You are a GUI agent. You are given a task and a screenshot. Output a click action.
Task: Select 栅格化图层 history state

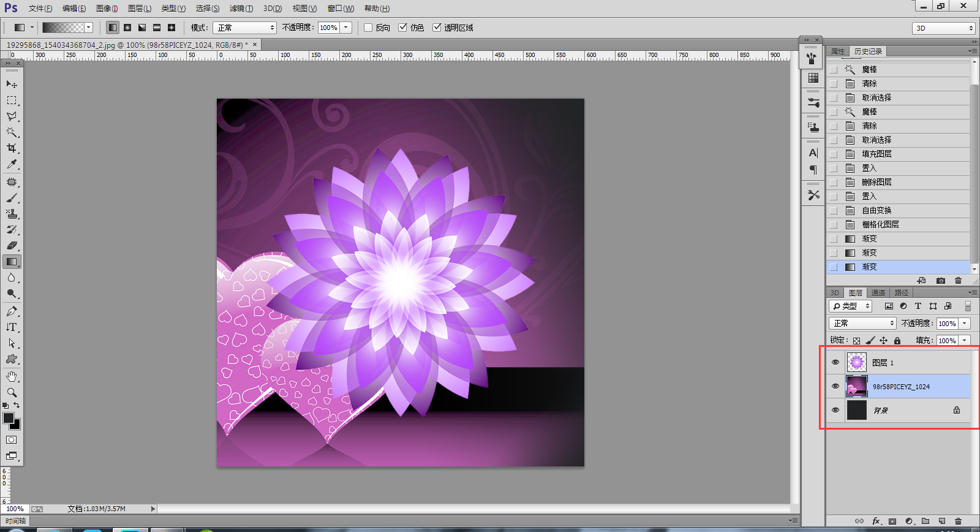pos(899,224)
